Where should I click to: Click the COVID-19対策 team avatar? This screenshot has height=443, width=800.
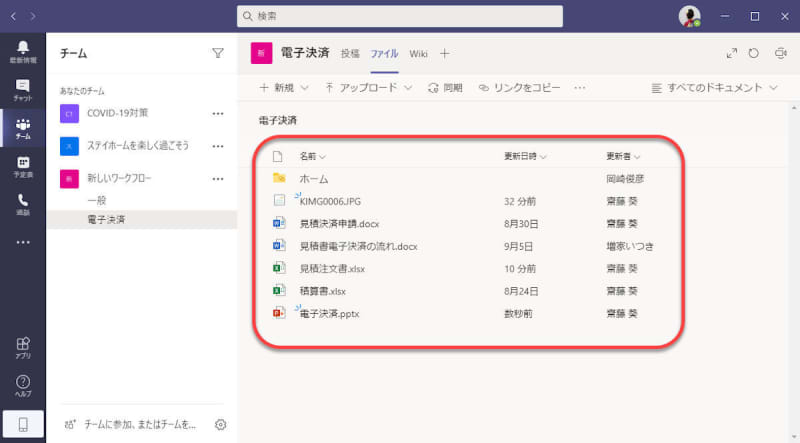69,113
